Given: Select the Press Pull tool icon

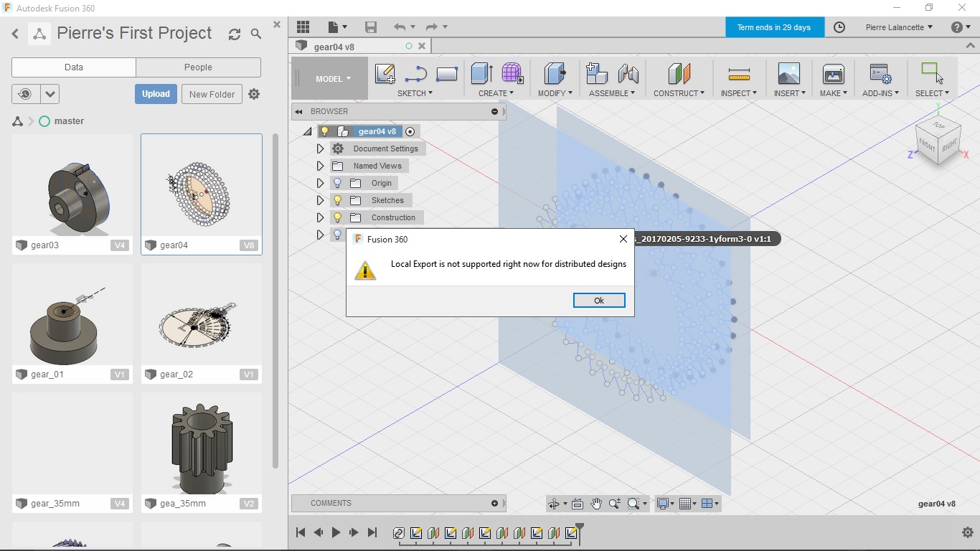Looking at the screenshot, I should pyautogui.click(x=555, y=73).
